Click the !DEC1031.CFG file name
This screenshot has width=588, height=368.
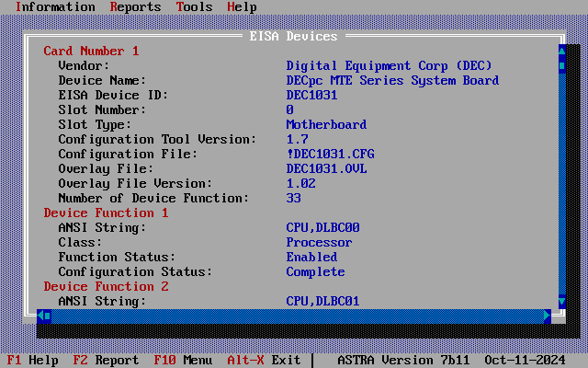(x=330, y=154)
